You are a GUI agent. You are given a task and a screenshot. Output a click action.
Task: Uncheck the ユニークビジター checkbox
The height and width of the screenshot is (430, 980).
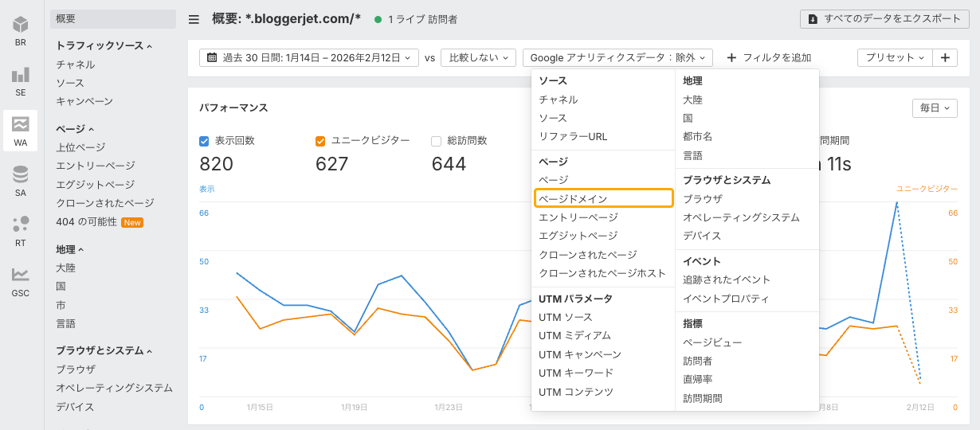tap(320, 141)
